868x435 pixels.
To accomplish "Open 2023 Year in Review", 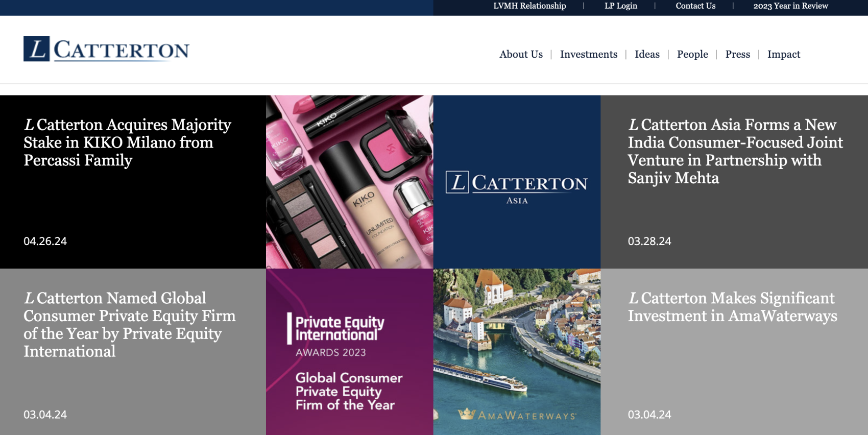I will (x=790, y=6).
